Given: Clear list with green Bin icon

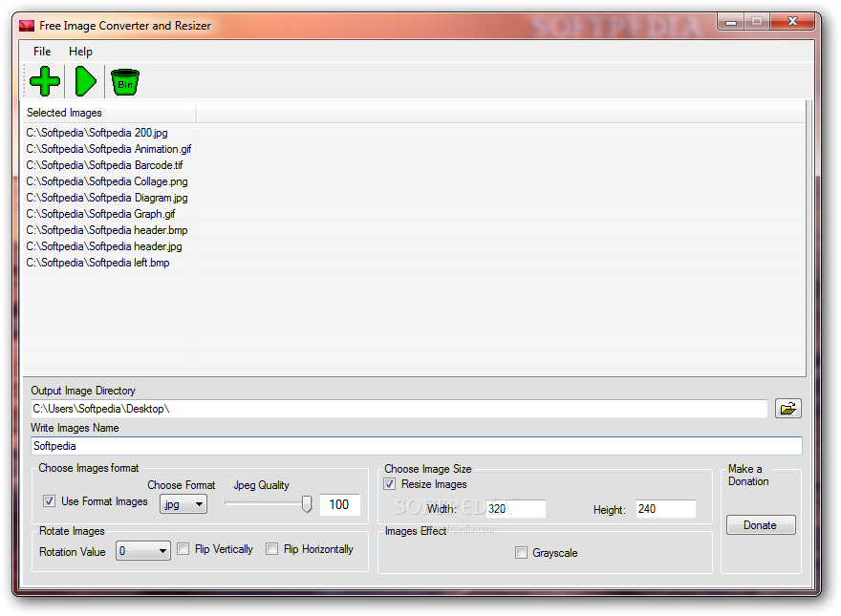Looking at the screenshot, I should pos(125,82).
